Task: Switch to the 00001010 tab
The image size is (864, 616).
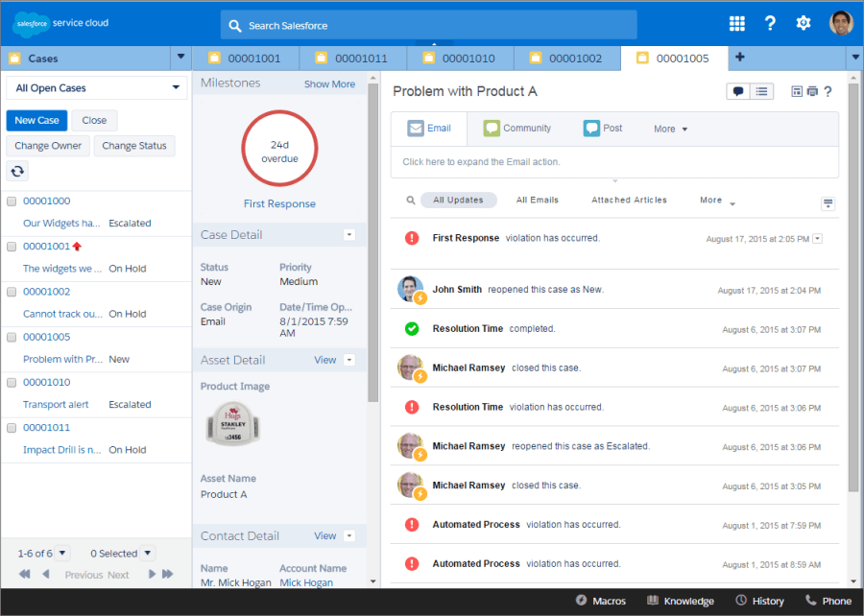Action: pyautogui.click(x=460, y=59)
